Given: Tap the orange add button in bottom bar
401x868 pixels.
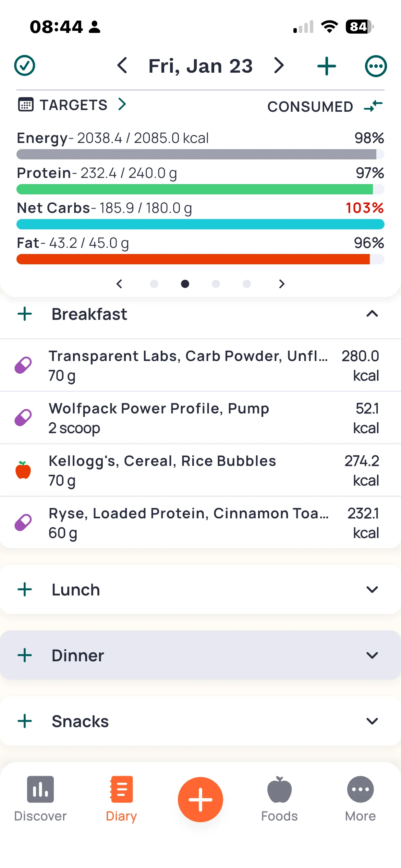Looking at the screenshot, I should pos(200,799).
